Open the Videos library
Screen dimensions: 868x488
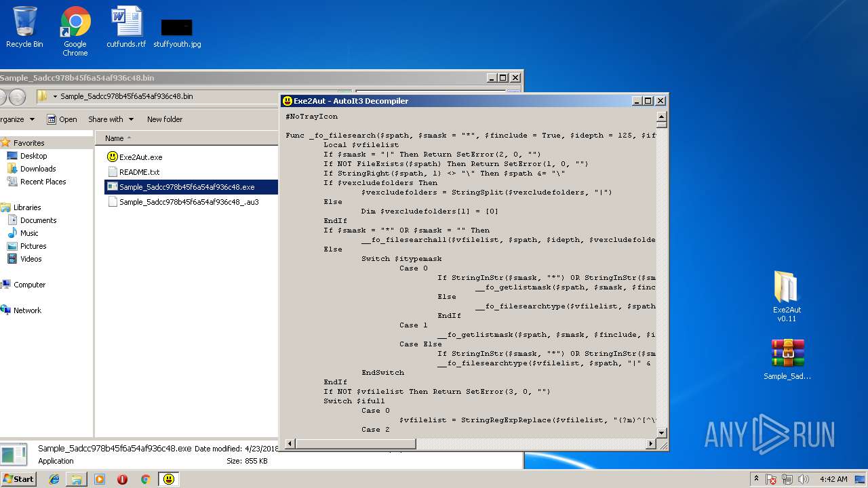tap(31, 259)
